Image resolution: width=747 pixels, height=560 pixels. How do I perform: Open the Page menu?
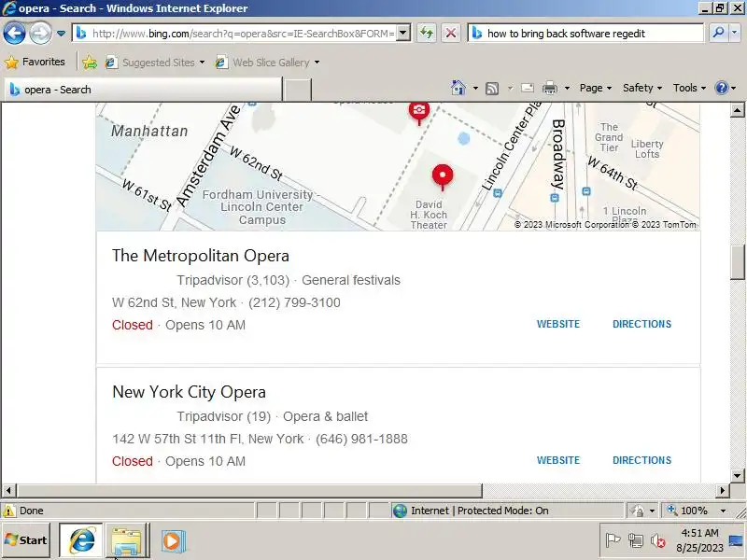click(596, 88)
